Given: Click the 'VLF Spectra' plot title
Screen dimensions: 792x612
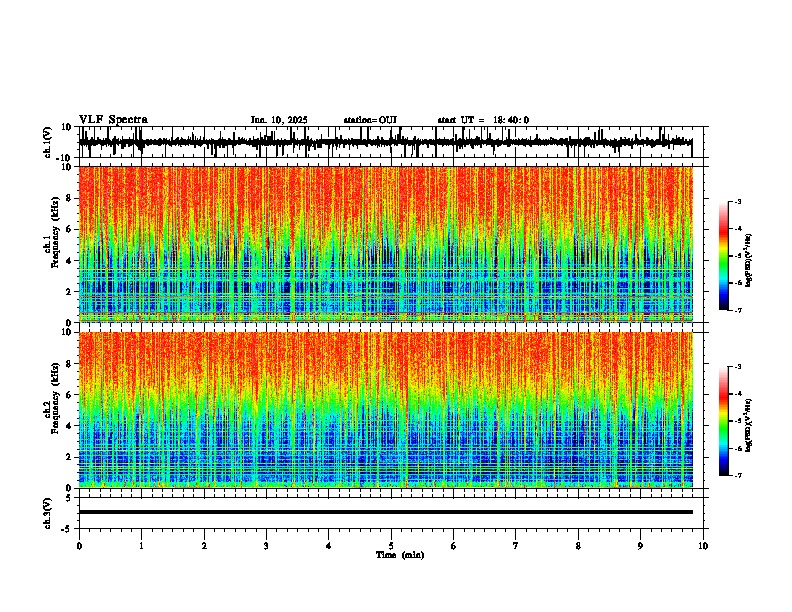Looking at the screenshot, I should pyautogui.click(x=113, y=120).
